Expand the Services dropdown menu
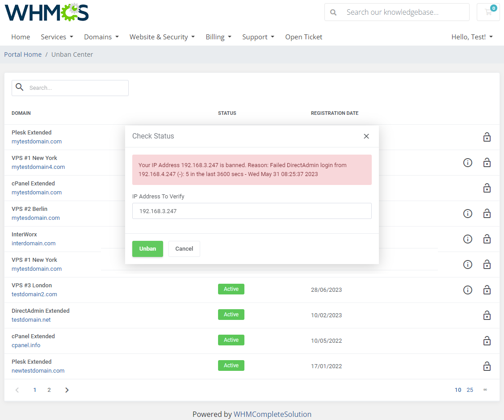 coord(57,37)
